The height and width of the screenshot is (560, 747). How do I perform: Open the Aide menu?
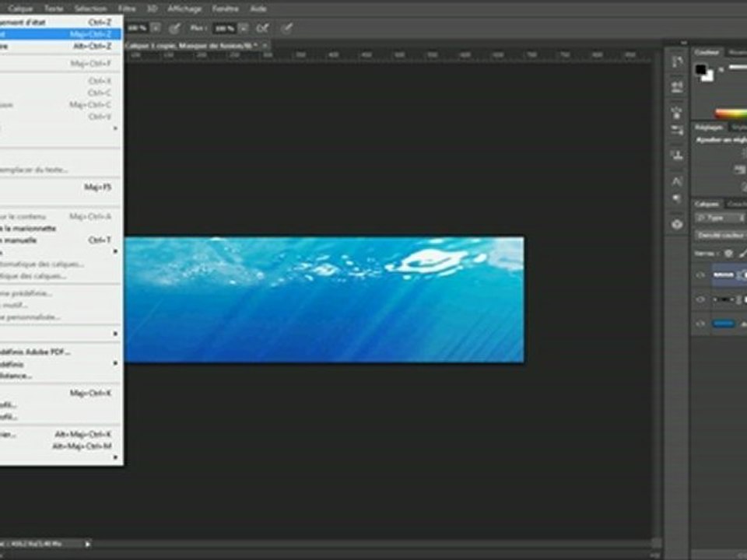(258, 9)
